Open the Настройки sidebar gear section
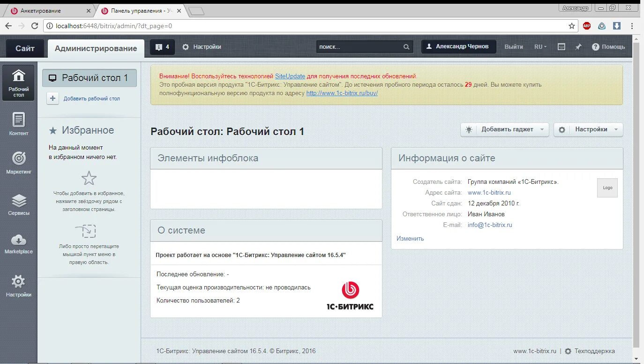Image resolution: width=644 pixels, height=364 pixels. 18,286
